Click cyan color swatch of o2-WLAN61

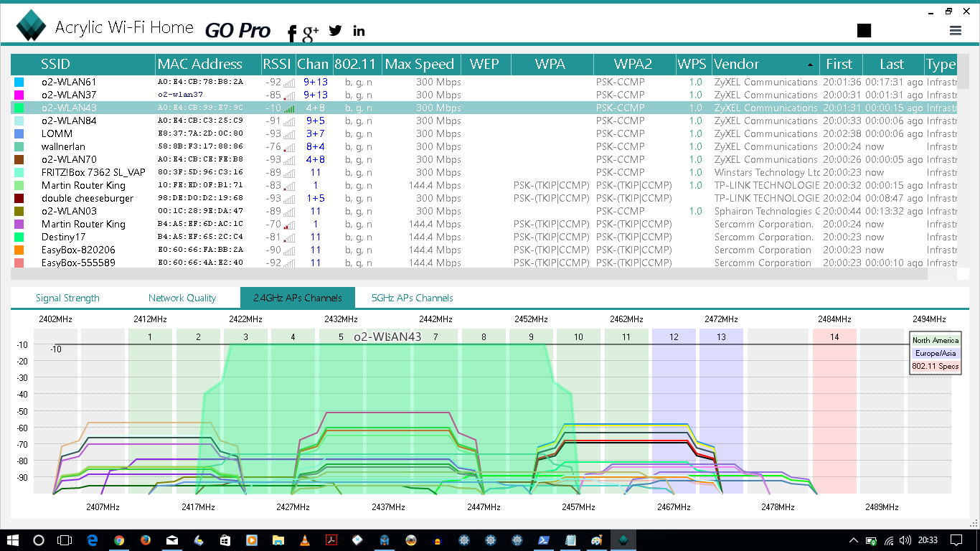pyautogui.click(x=19, y=82)
